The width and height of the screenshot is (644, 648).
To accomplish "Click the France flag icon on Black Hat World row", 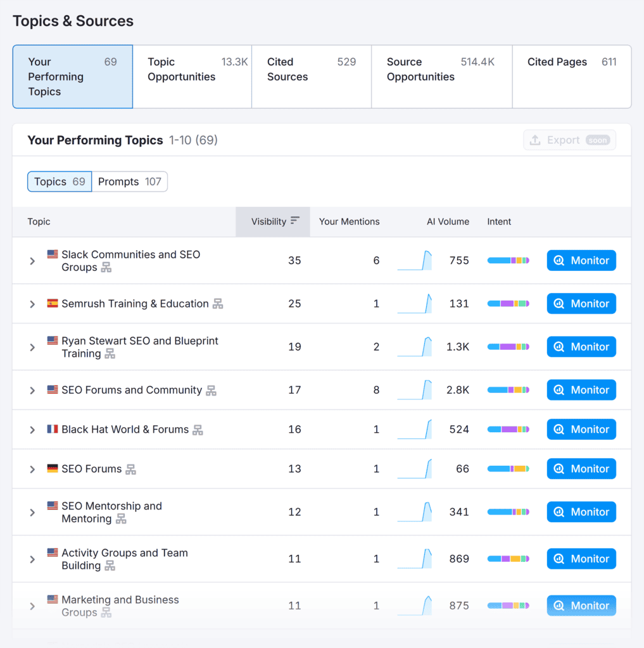I will click(53, 429).
